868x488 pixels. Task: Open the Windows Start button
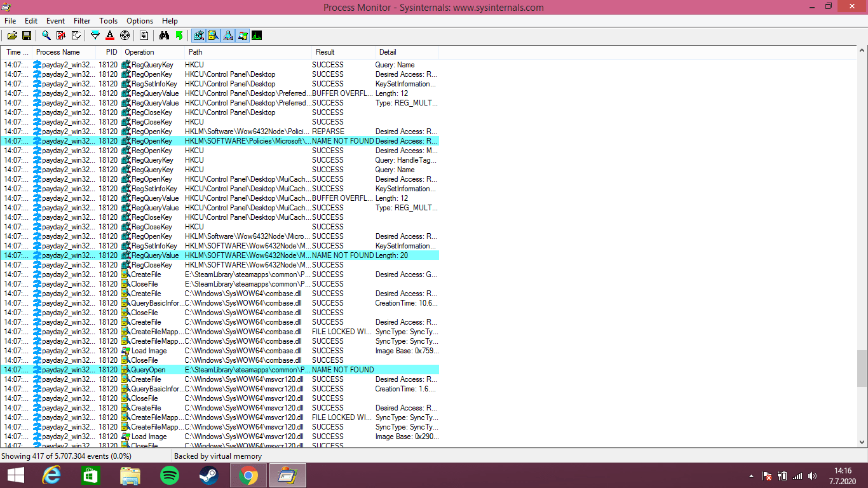pos(16,475)
